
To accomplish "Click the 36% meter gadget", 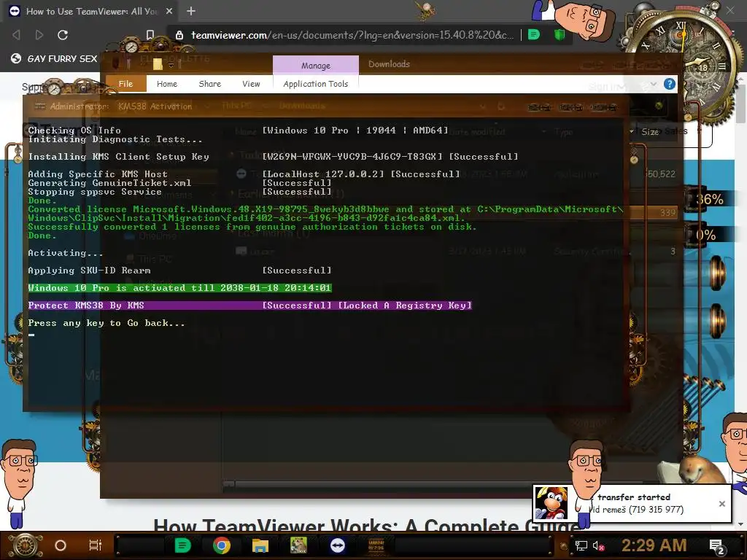I will 709,199.
